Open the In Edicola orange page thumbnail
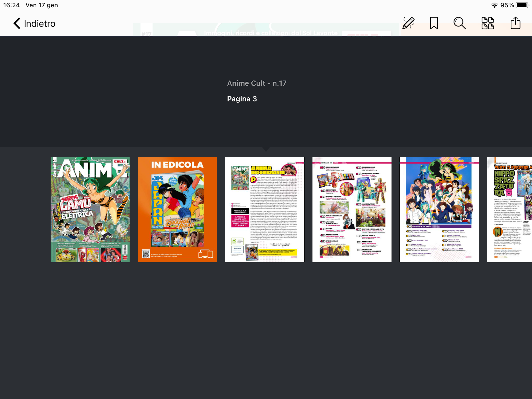The width and height of the screenshot is (532, 399). tap(177, 210)
